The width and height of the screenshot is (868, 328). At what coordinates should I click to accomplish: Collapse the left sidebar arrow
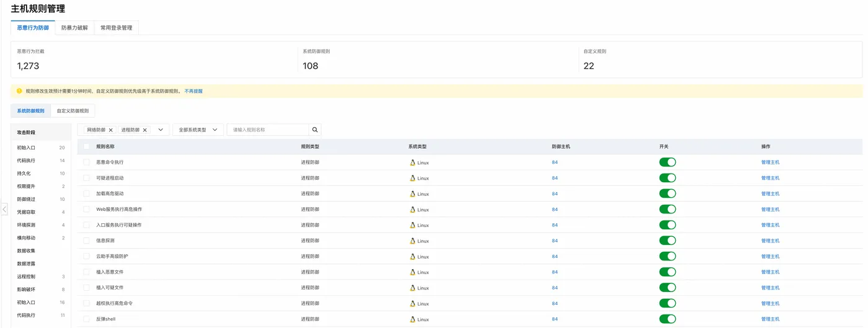point(4,210)
